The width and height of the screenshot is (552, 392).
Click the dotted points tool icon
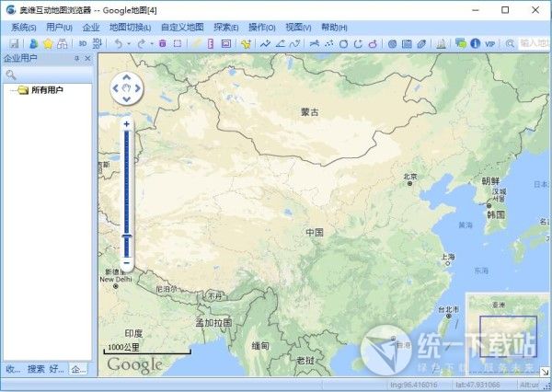pos(329,43)
